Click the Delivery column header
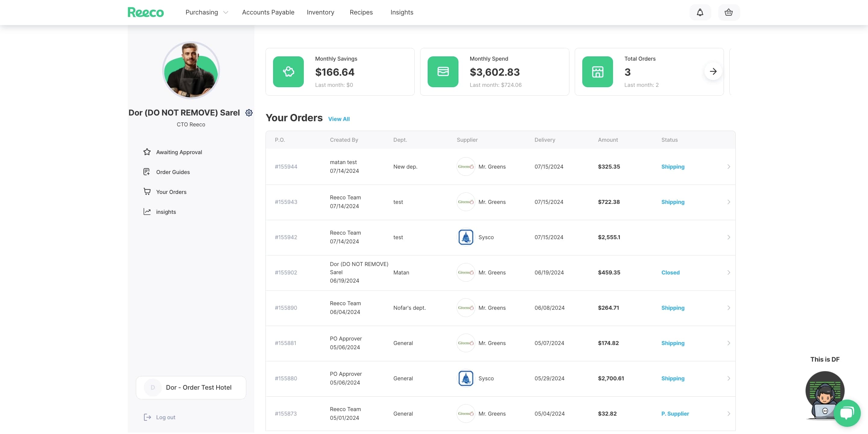Screen dimensions: 868x434 pos(545,140)
